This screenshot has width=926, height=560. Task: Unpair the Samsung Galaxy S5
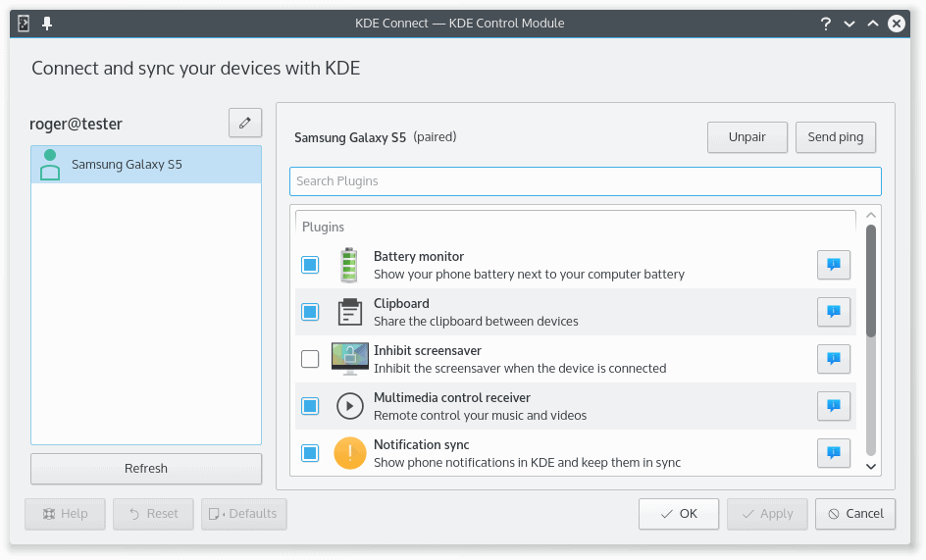[x=746, y=137]
